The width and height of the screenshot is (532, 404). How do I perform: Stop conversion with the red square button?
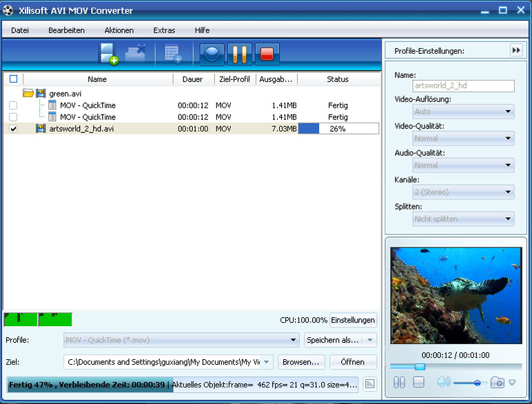[267, 54]
